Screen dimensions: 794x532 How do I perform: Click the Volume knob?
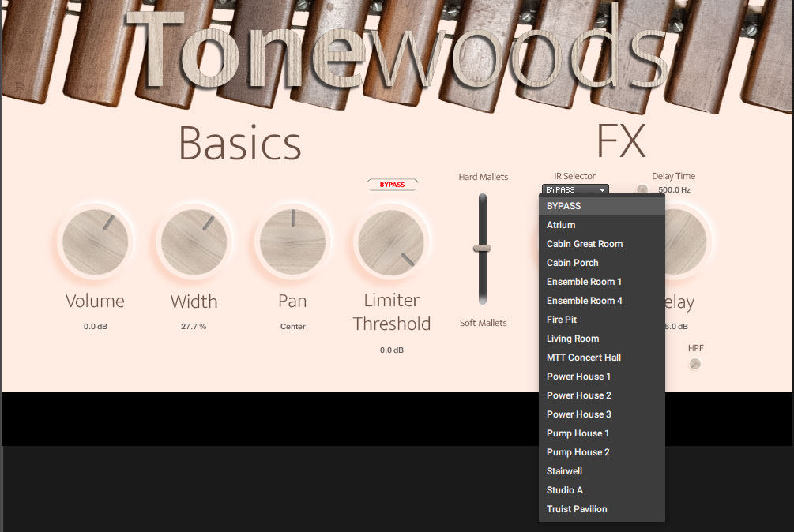95,242
